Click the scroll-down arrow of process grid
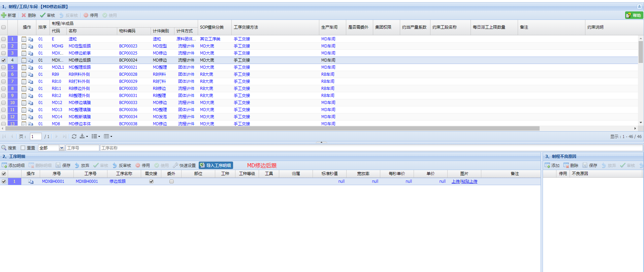Screen dimensions: 644x272 coord(641,123)
